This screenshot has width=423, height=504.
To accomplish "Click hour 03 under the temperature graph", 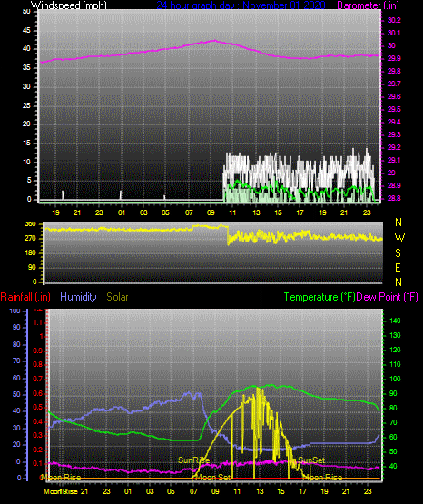I will pos(150,491).
